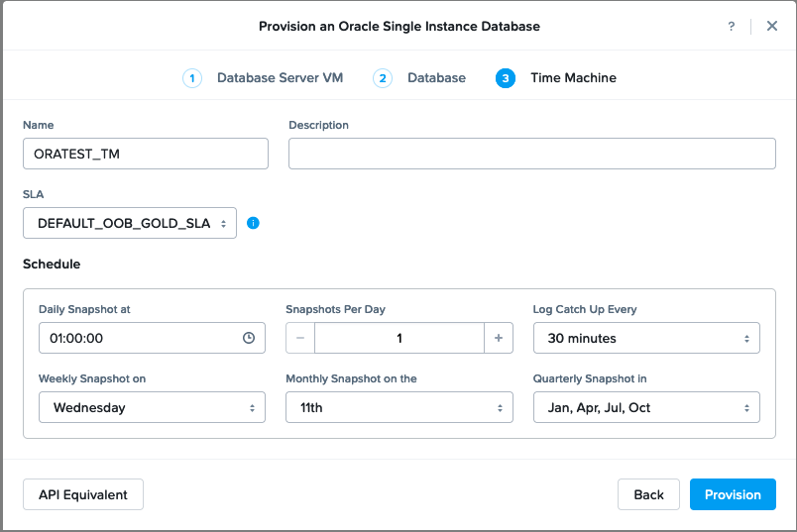Increase Snapshots Per Day with plus button

(498, 338)
